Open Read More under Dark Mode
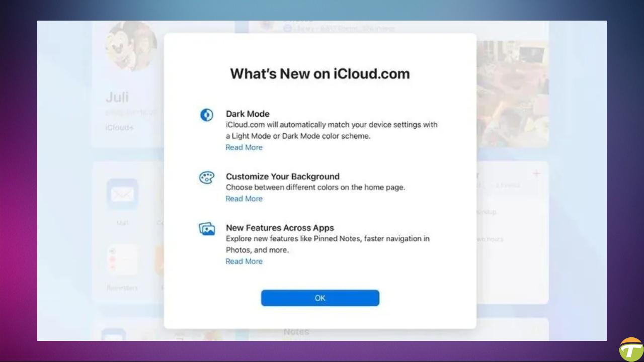The height and width of the screenshot is (362, 644). [x=244, y=147]
